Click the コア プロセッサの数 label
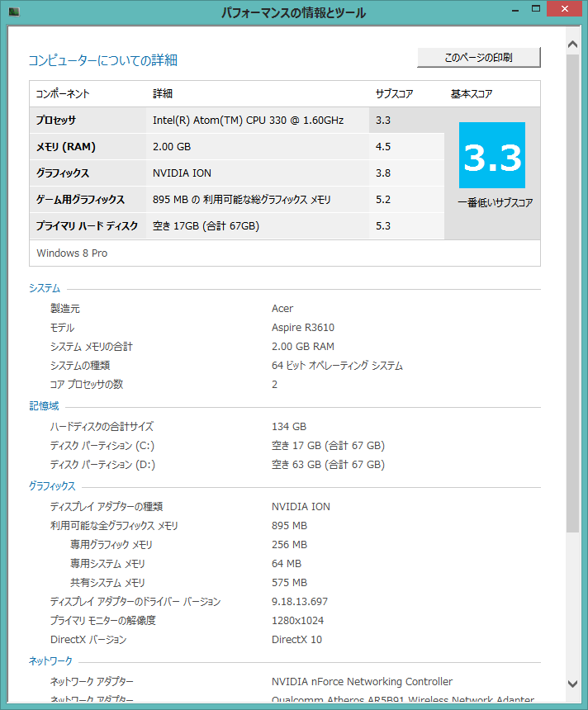Screen dimensions: 588x710 click(x=87, y=385)
